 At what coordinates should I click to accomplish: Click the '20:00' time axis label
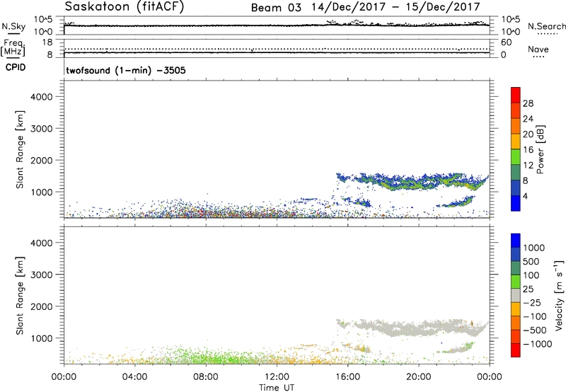coord(419,377)
